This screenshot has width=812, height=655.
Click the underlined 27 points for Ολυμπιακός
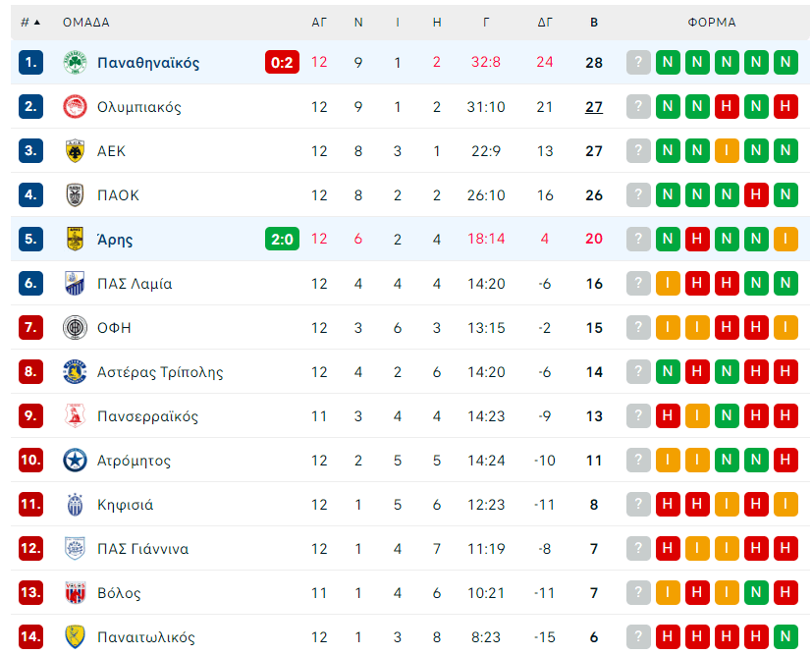[x=594, y=107]
